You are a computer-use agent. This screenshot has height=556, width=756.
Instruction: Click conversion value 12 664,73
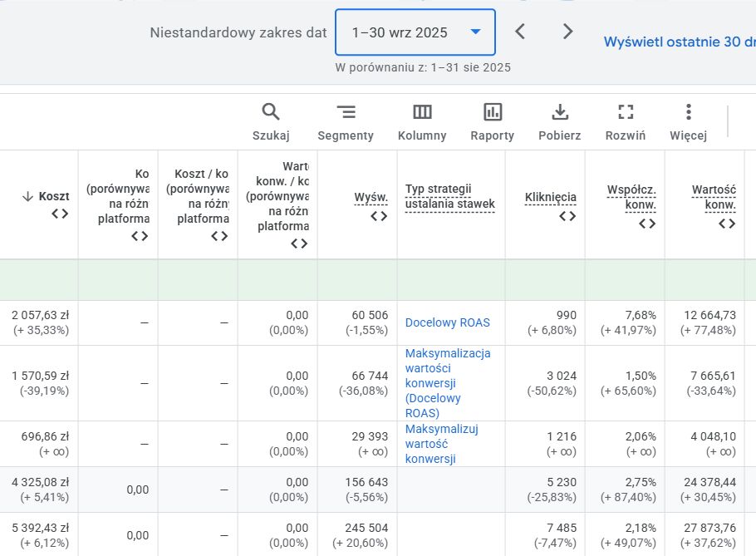click(x=709, y=315)
